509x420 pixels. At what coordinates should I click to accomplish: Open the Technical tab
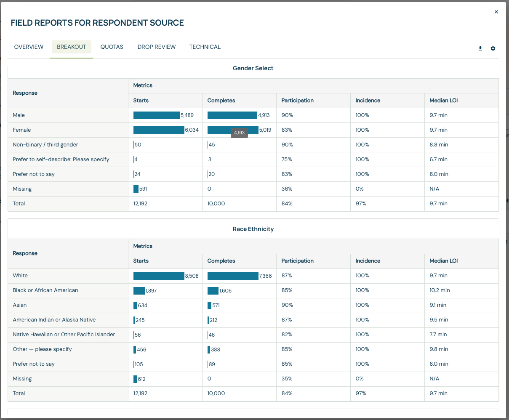(205, 47)
